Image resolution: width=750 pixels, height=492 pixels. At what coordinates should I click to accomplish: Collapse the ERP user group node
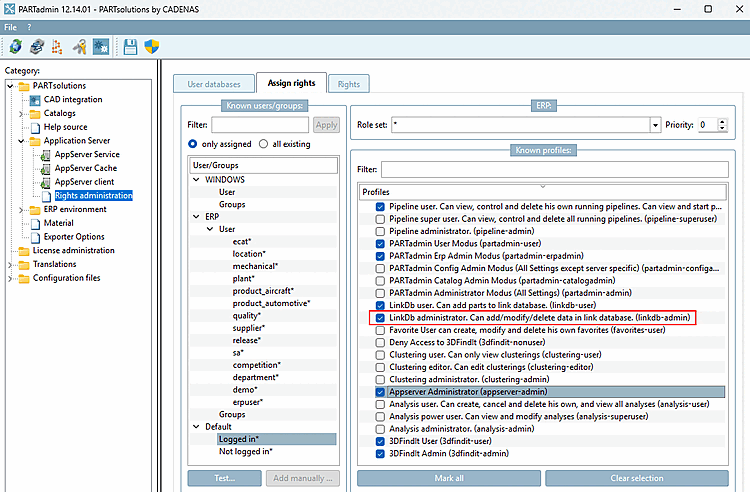196,217
